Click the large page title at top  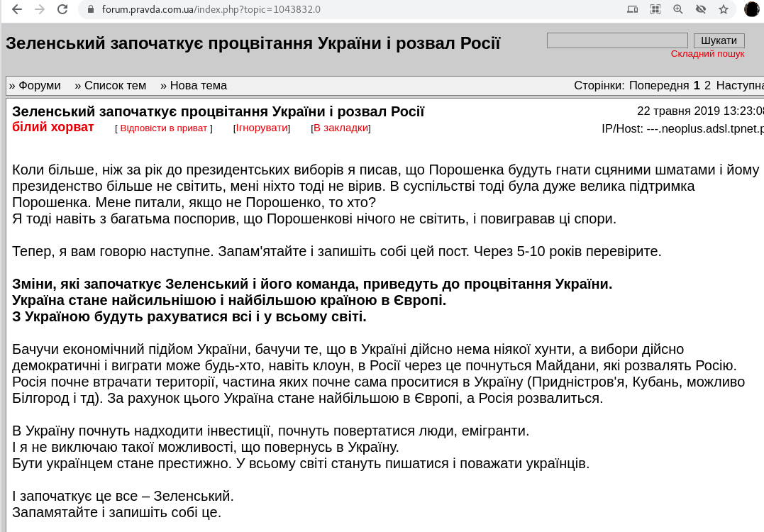click(x=253, y=43)
